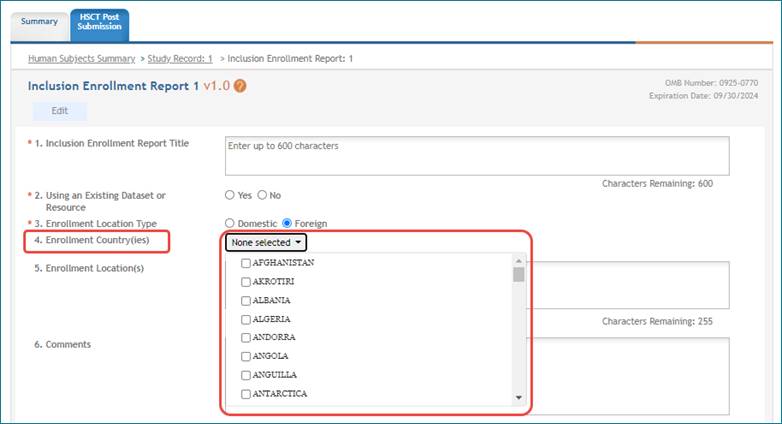Viewport: 782px width, 424px height.
Task: Tick the ANGUILLA checkbox
Action: coord(246,375)
